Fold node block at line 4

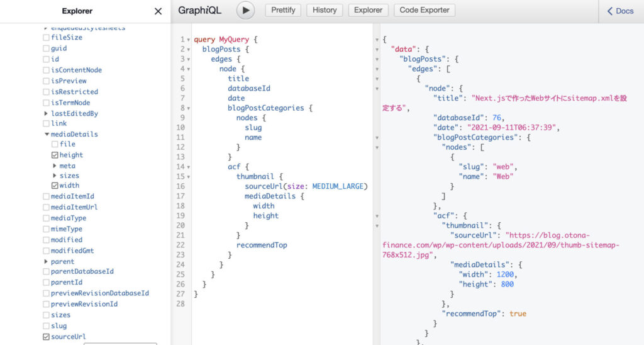[x=189, y=69]
